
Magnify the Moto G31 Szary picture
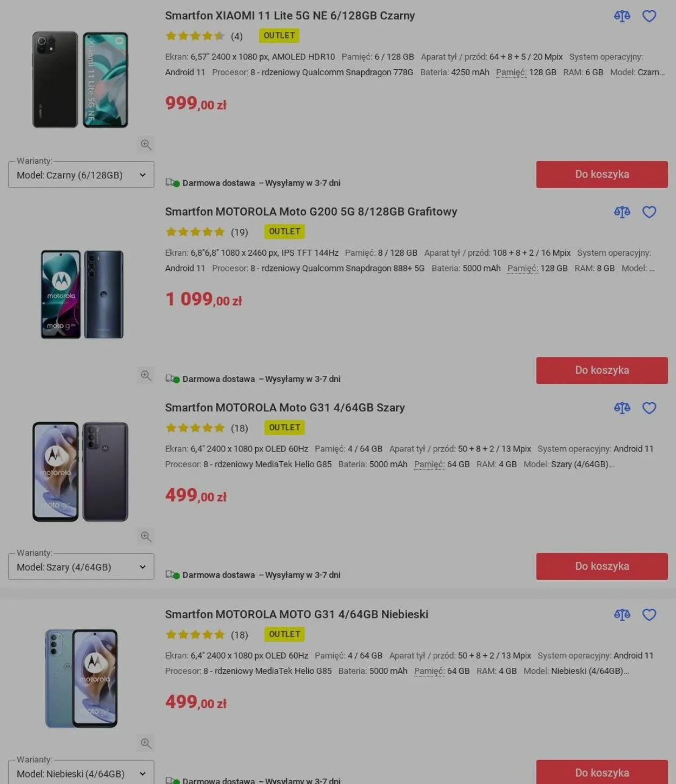tap(145, 536)
